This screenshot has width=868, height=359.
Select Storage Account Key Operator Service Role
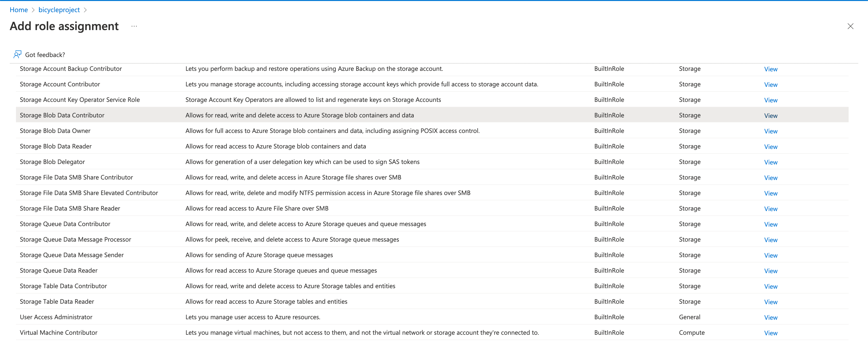[79, 100]
